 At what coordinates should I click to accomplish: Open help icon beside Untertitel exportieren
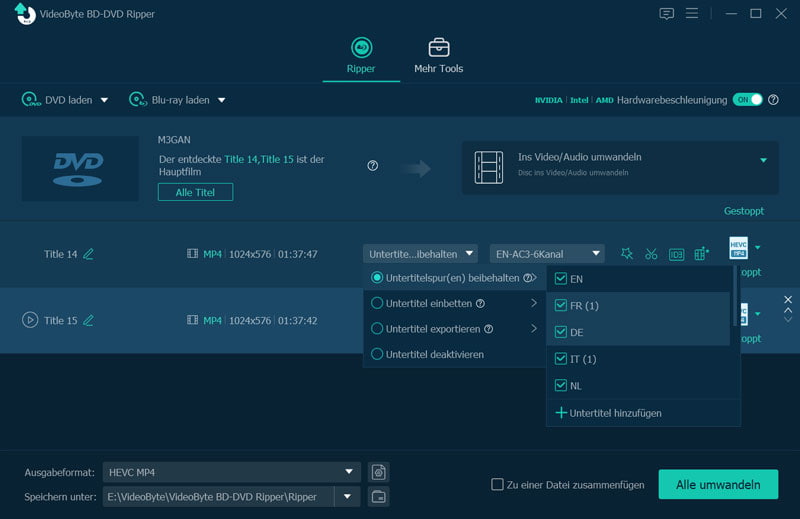488,329
